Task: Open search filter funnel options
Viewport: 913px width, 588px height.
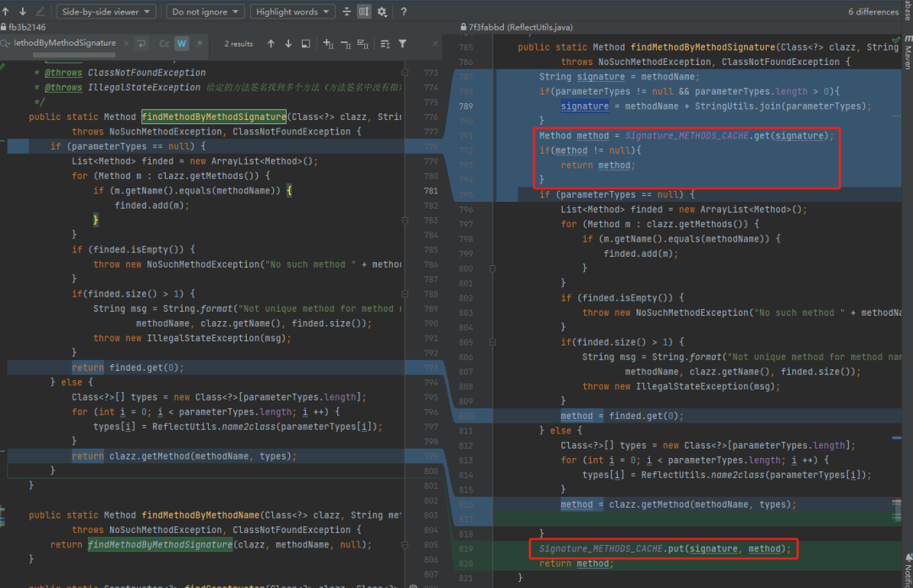Action: pyautogui.click(x=402, y=44)
